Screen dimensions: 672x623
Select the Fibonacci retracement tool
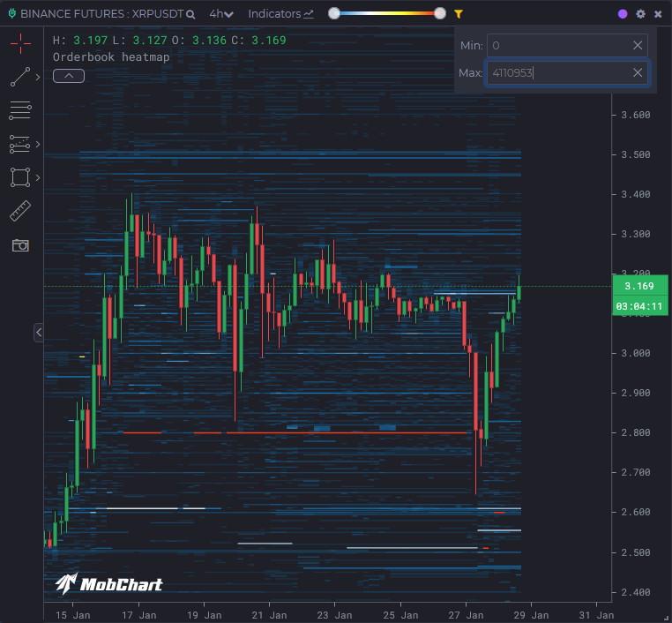[19, 144]
